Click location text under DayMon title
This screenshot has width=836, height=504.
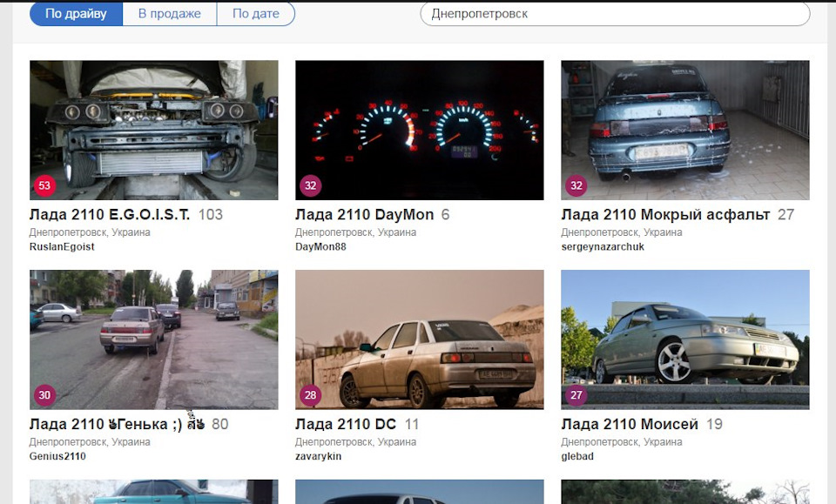click(x=355, y=232)
